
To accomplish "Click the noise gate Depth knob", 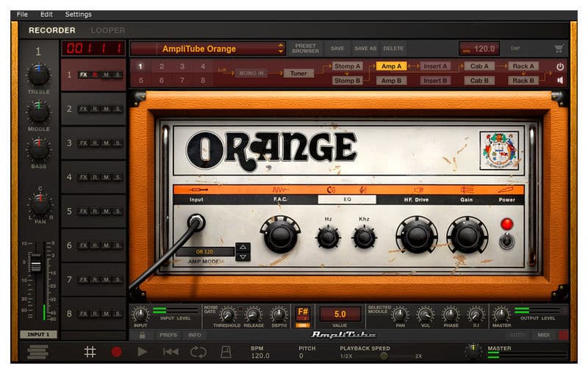I will click(279, 314).
